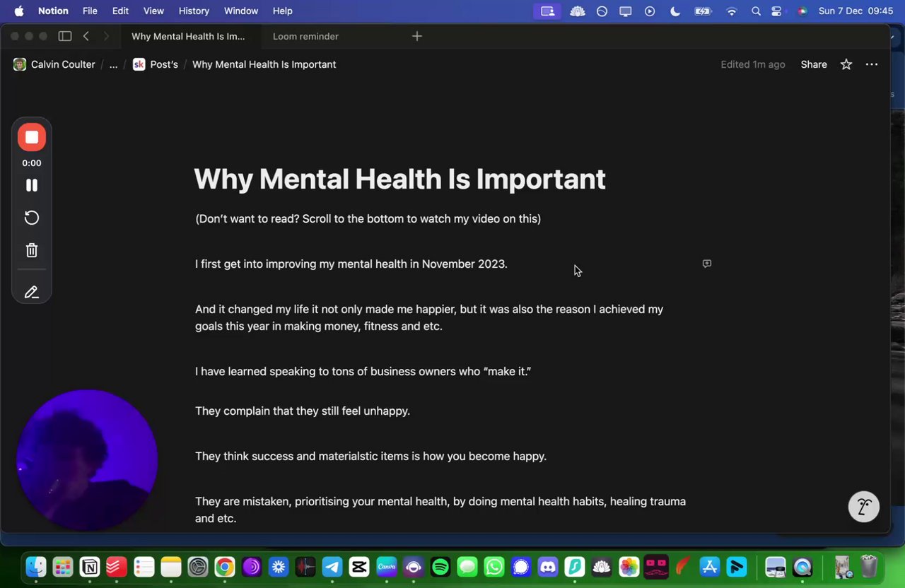Open Google Chrome from the Dock

tap(225, 567)
